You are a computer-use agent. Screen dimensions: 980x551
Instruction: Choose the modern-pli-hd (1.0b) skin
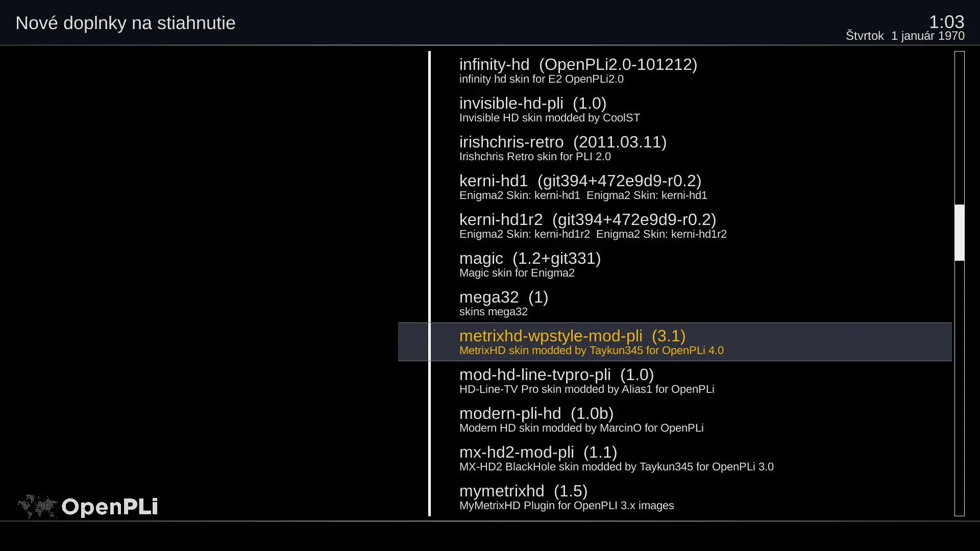point(675,419)
